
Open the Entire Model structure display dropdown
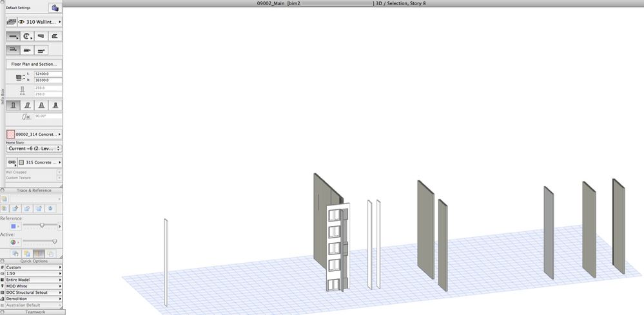pos(34,280)
